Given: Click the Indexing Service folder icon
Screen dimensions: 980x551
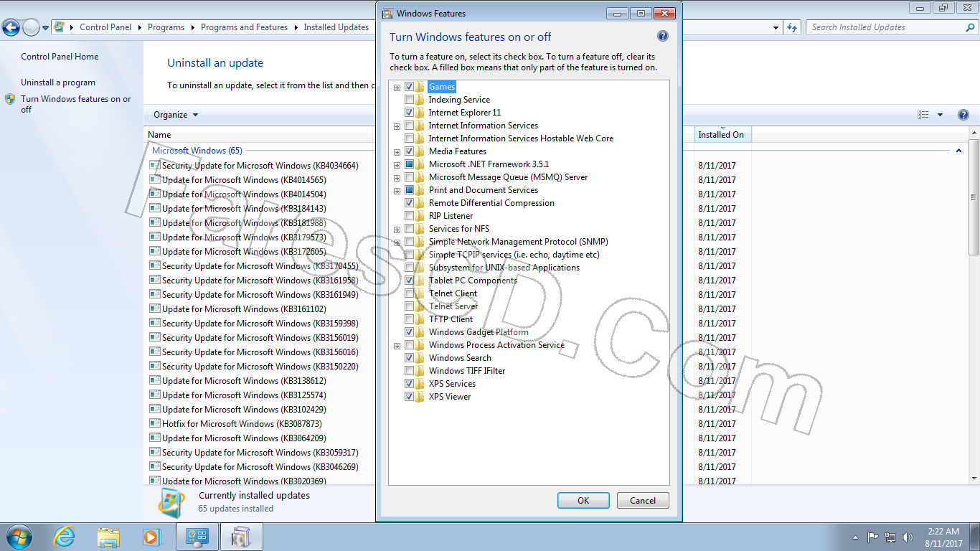Looking at the screenshot, I should click(420, 100).
